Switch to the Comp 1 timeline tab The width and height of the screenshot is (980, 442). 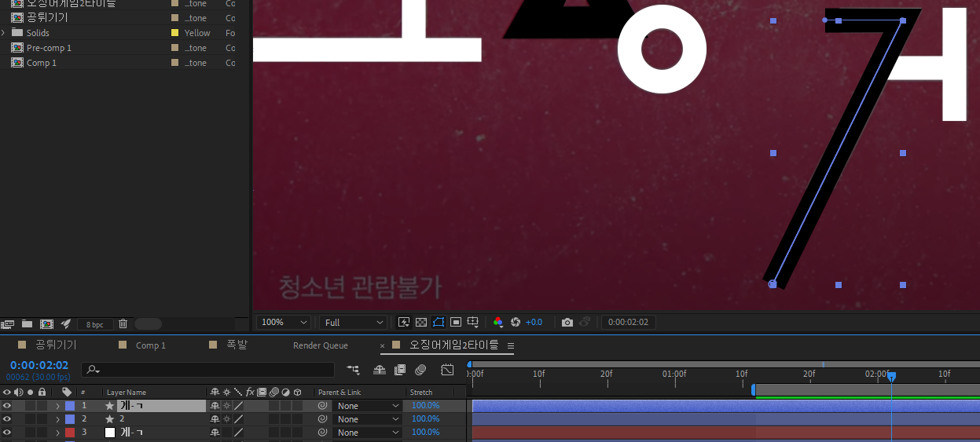(x=151, y=345)
